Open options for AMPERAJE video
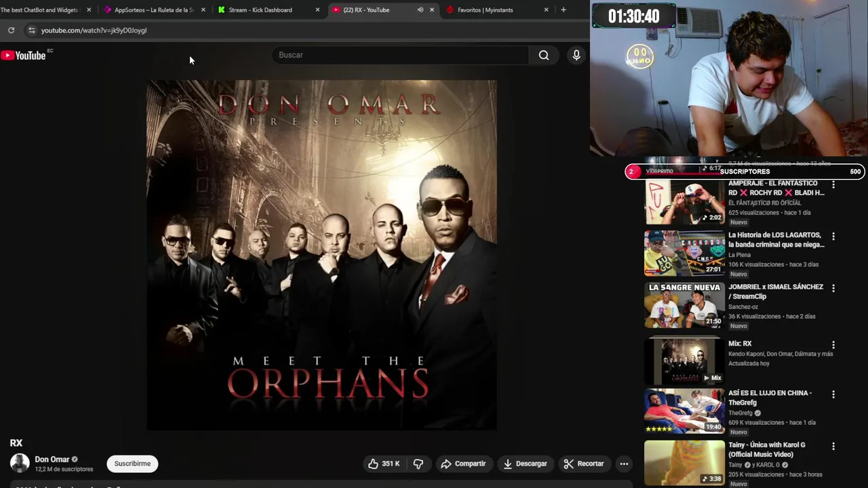 coord(833,184)
